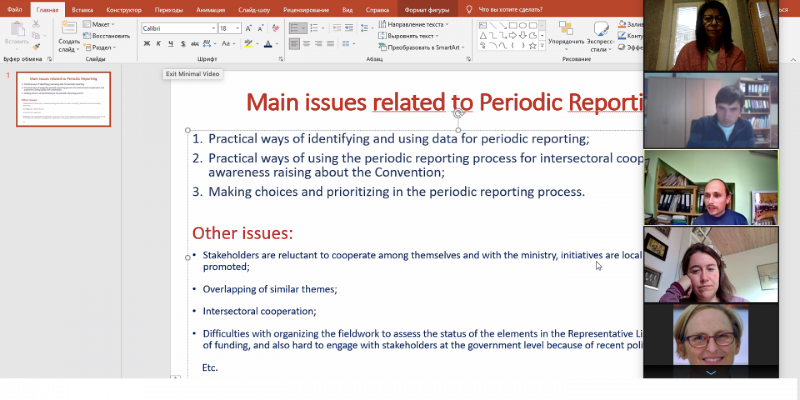Click the Cut scissors icon
The width and height of the screenshot is (800, 400).
coord(36,24)
